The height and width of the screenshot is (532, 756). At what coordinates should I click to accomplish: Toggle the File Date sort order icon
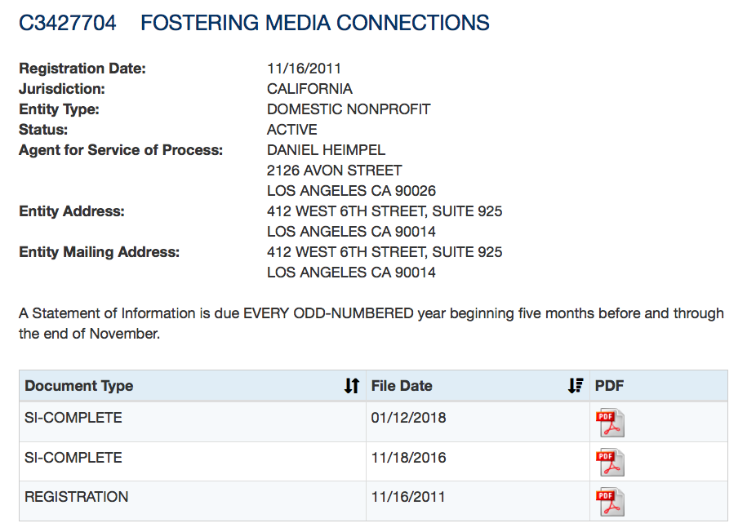click(x=576, y=386)
